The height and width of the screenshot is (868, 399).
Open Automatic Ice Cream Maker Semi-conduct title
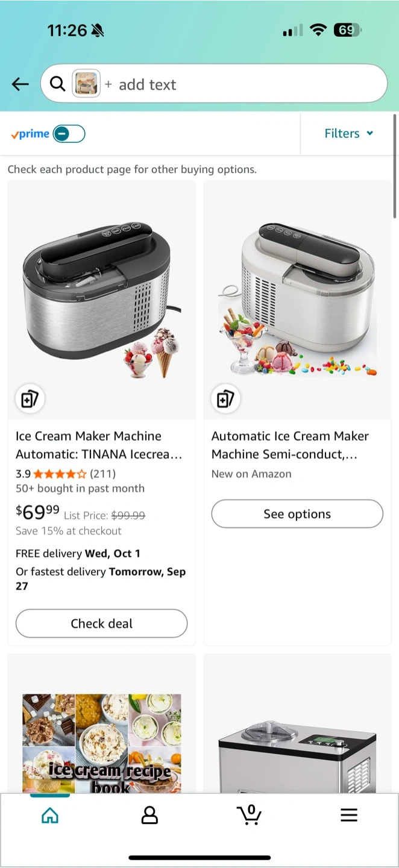pos(291,445)
